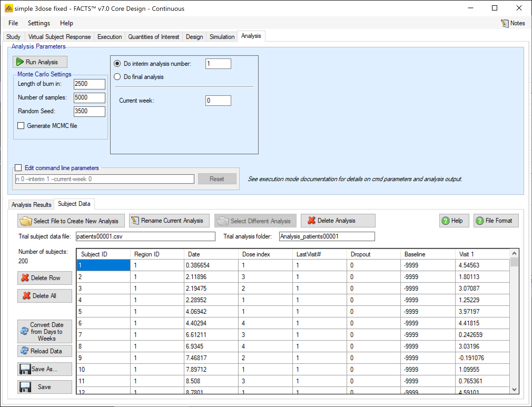Check Edit command line parameters box
Screen dimensions: 532x407
click(18, 168)
